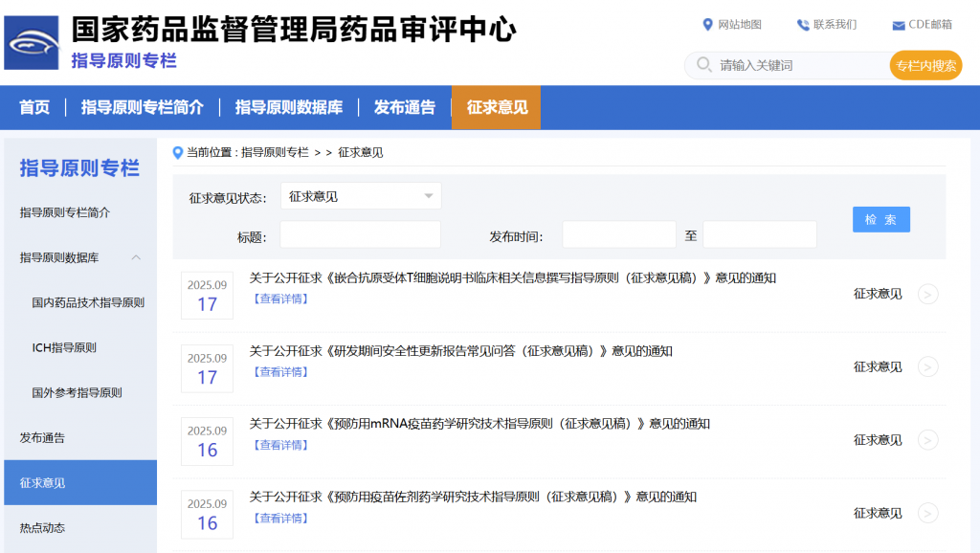Image resolution: width=980 pixels, height=553 pixels.
Task: Click the CDE fish logo icon
Action: (32, 42)
